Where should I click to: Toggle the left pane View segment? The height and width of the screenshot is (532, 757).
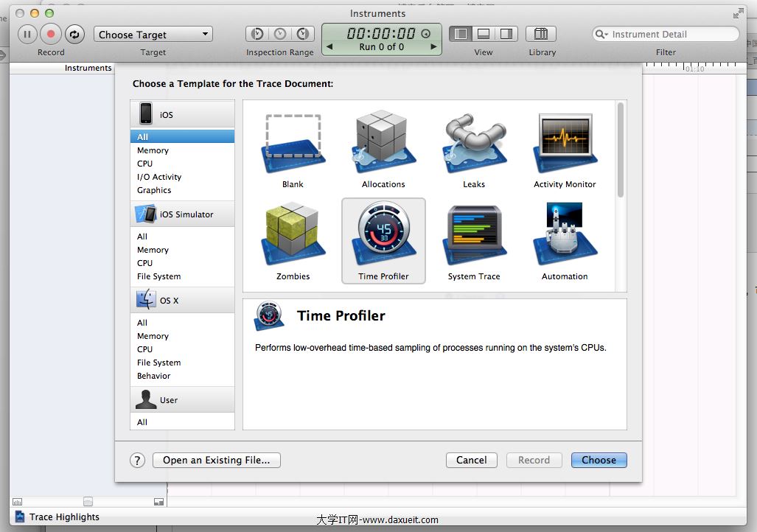tap(461, 34)
